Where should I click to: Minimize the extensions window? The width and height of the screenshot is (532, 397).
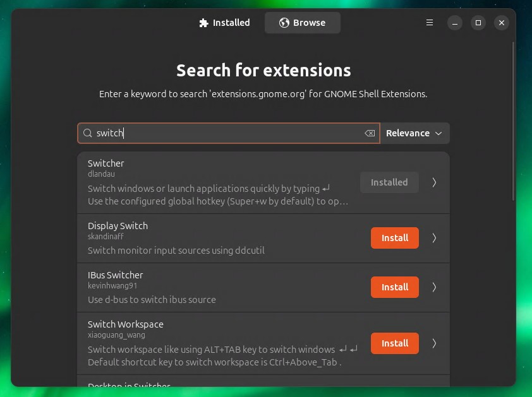click(455, 23)
